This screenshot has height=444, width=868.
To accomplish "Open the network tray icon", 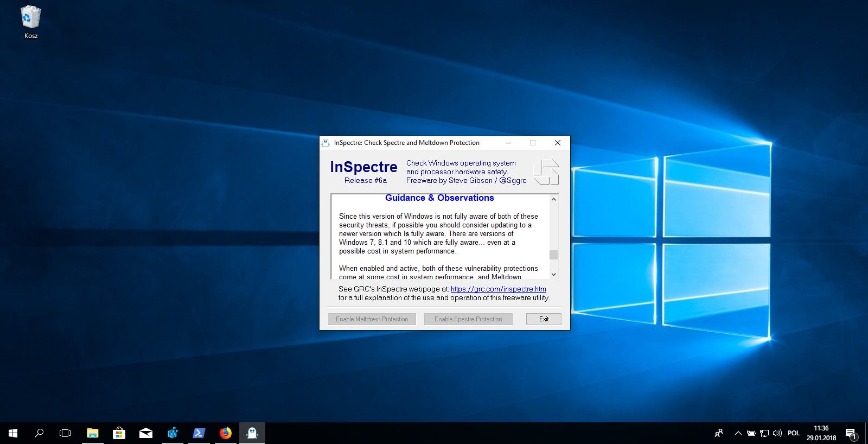I will click(764, 433).
